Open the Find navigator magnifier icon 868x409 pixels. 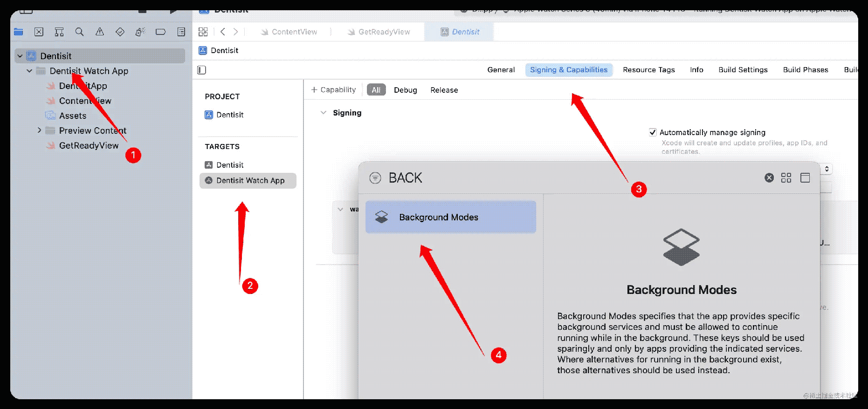79,32
